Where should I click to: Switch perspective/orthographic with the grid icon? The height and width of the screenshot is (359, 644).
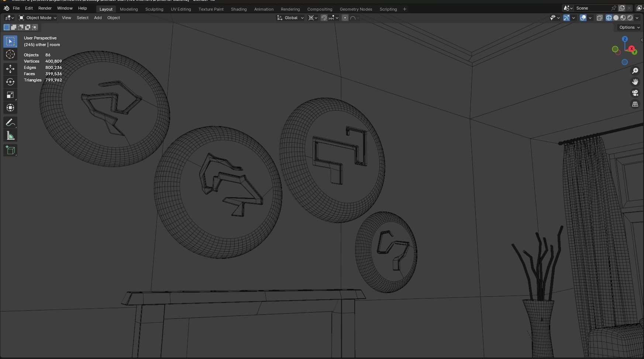point(635,104)
